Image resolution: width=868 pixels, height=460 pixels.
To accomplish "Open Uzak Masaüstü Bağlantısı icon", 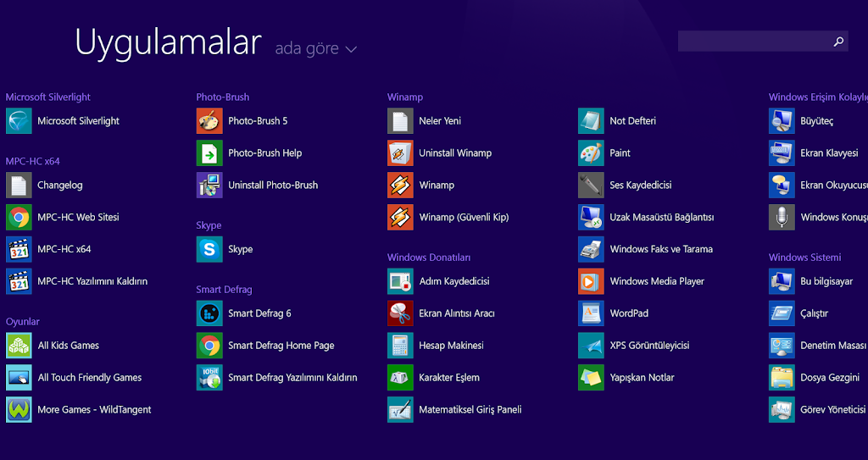I will (591, 217).
